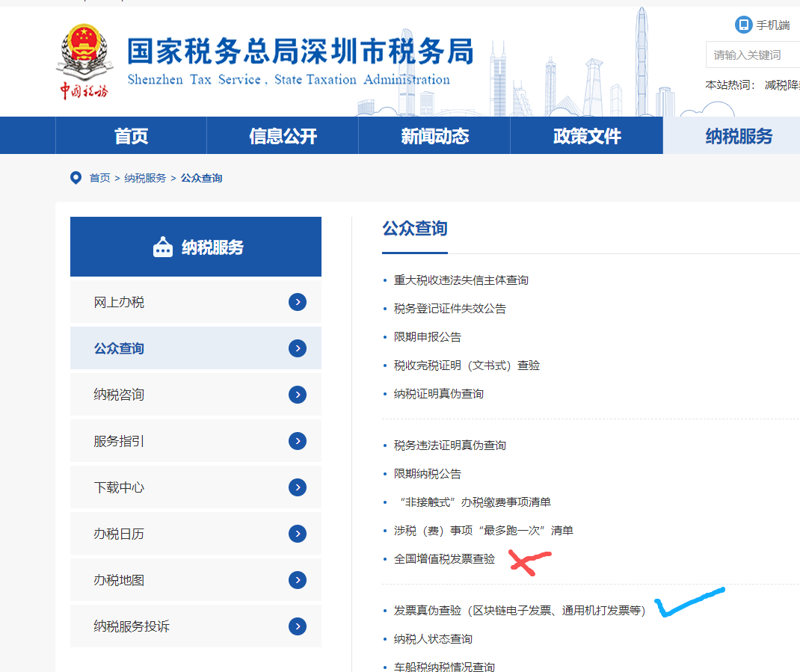This screenshot has width=800, height=672.
Task: Open 全国增值税发票查验 link
Action: pyautogui.click(x=444, y=559)
